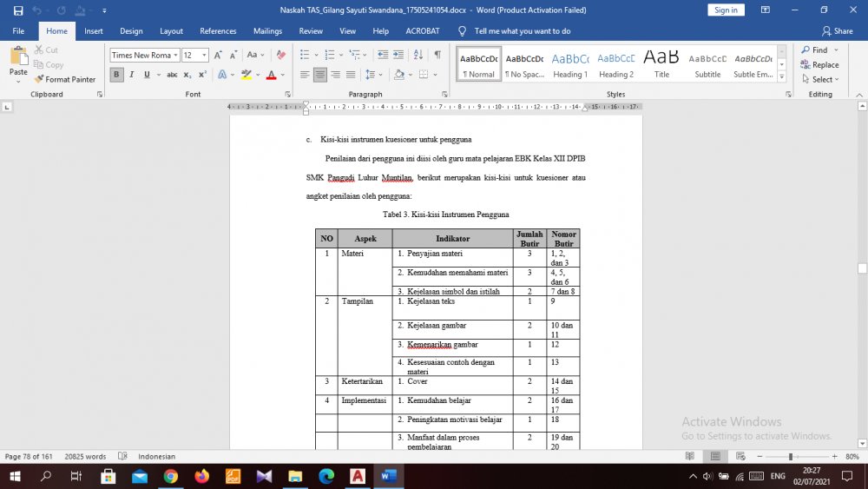Cut the selected text
Viewport: 868px width, 489px height.
click(x=46, y=50)
